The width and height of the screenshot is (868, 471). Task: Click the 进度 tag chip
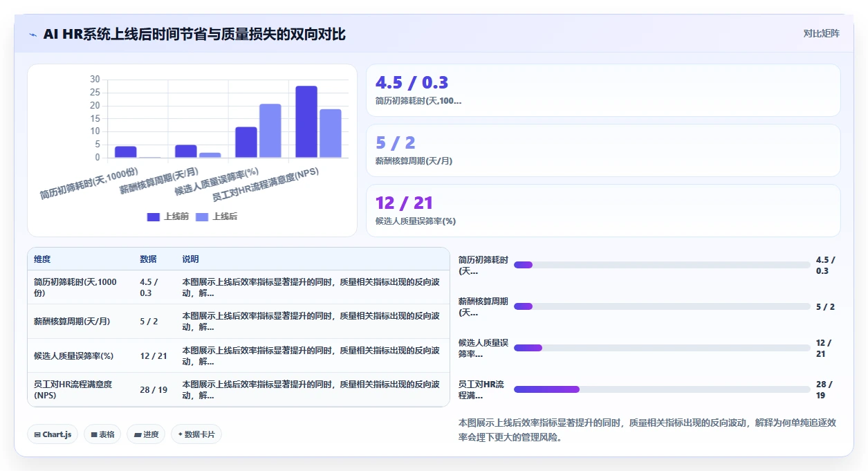tap(146, 434)
